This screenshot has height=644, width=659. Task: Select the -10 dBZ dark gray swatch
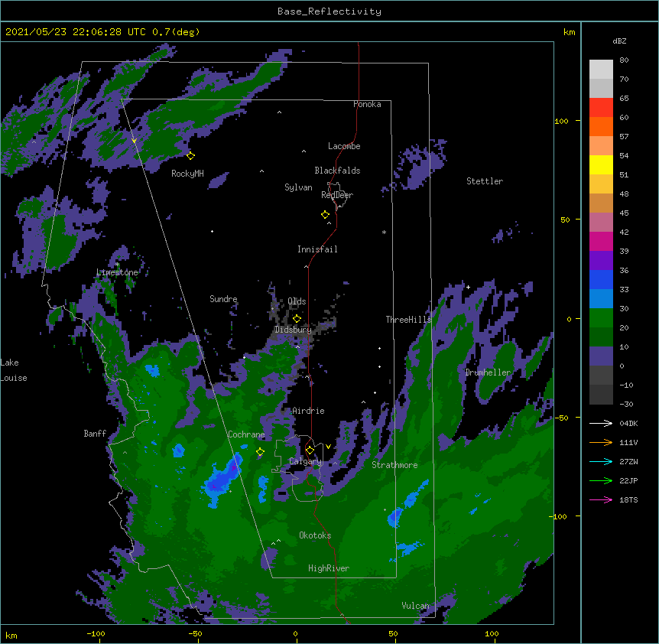click(601, 394)
